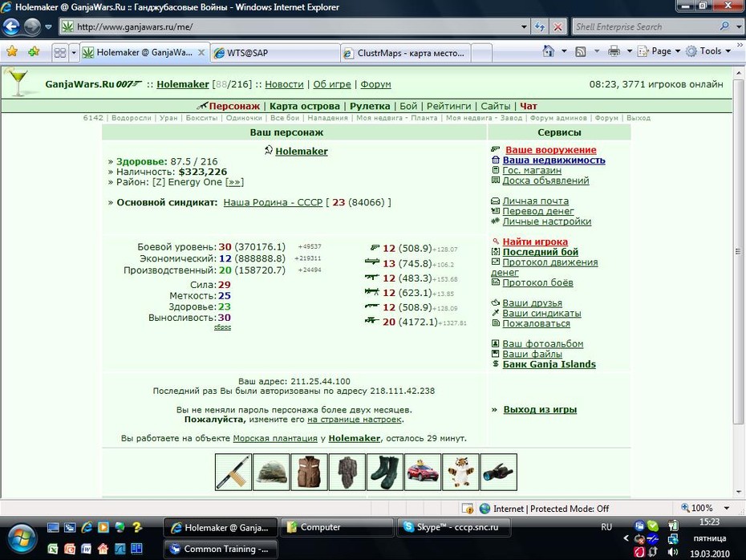Click the Shell Enterprise Search box
Viewport: 746px width, 560px height.
[x=645, y=26]
